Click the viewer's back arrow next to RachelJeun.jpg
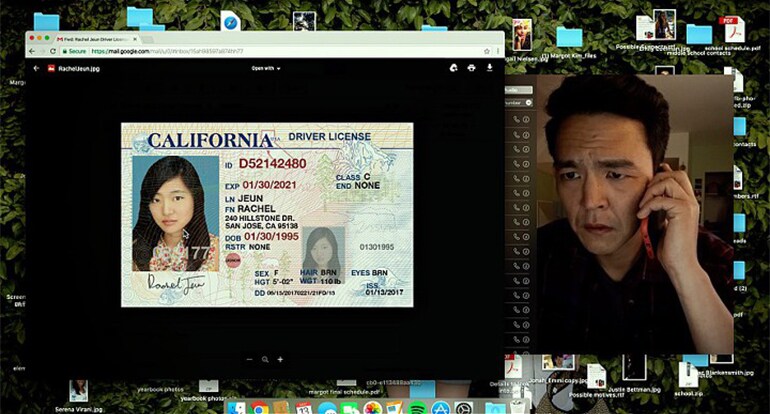 pyautogui.click(x=36, y=68)
